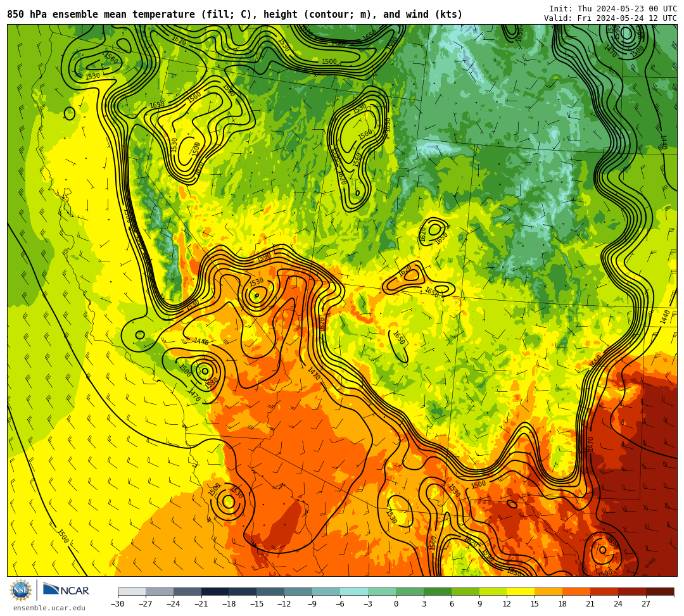
Task: Pick the color swatch between -3 and 0
Action: 382,591
